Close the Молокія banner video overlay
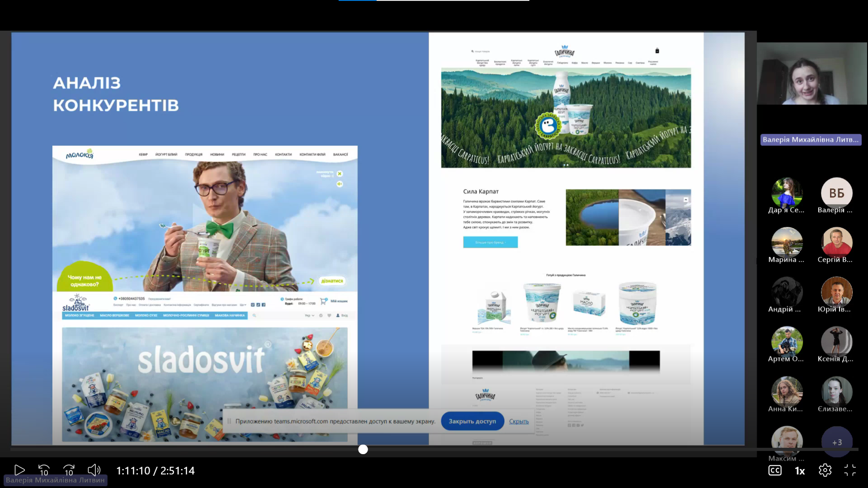The height and width of the screenshot is (488, 868). [340, 174]
